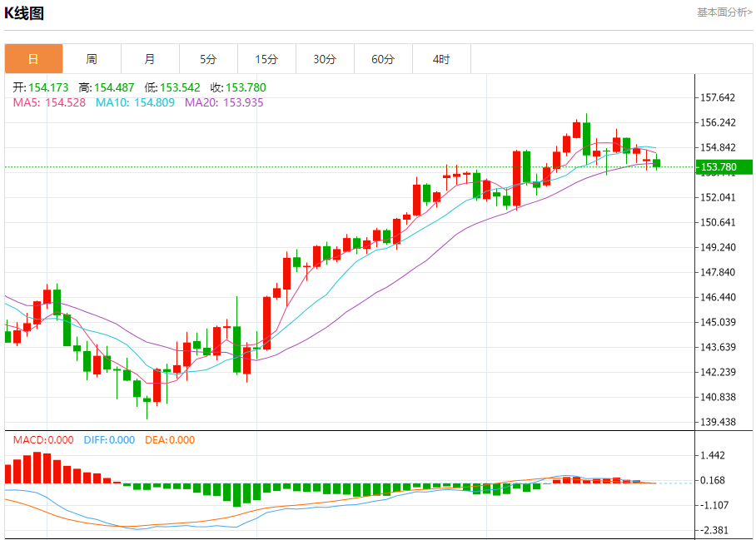Click the green 153.780 current price tag

(x=724, y=166)
